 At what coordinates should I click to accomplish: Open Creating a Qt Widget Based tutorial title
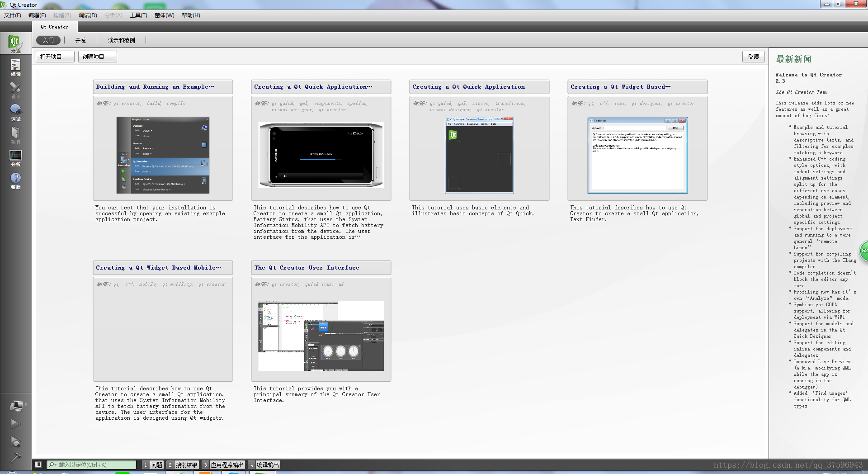(x=637, y=87)
